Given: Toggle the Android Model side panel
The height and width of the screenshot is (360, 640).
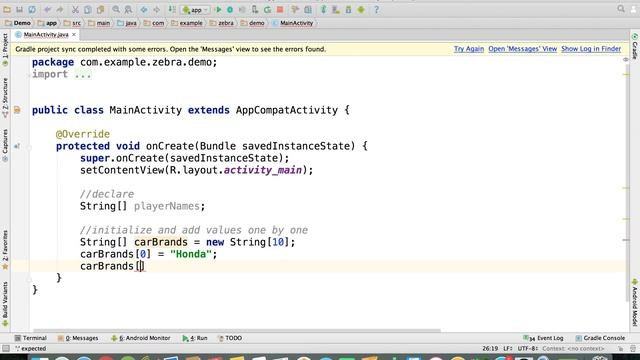Looking at the screenshot, I should (x=635, y=302).
